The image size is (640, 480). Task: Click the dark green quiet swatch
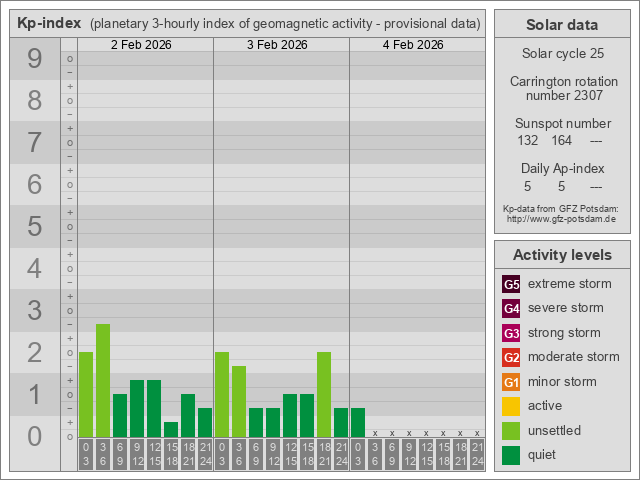point(511,455)
